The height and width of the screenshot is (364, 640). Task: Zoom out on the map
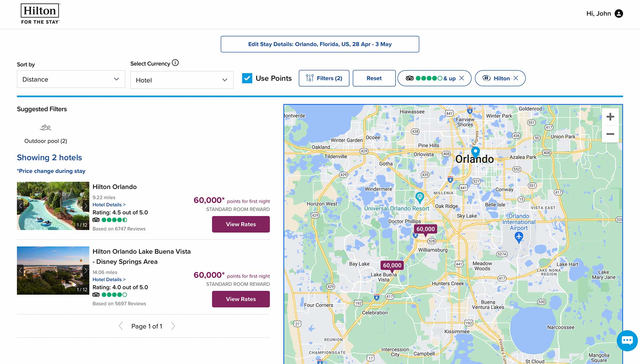pyautogui.click(x=610, y=134)
